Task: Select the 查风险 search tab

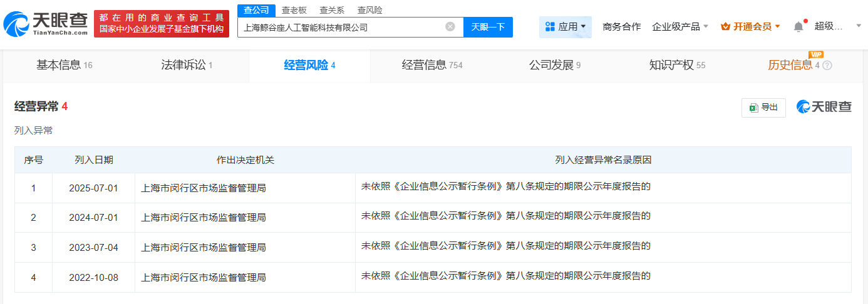Action: pos(369,10)
